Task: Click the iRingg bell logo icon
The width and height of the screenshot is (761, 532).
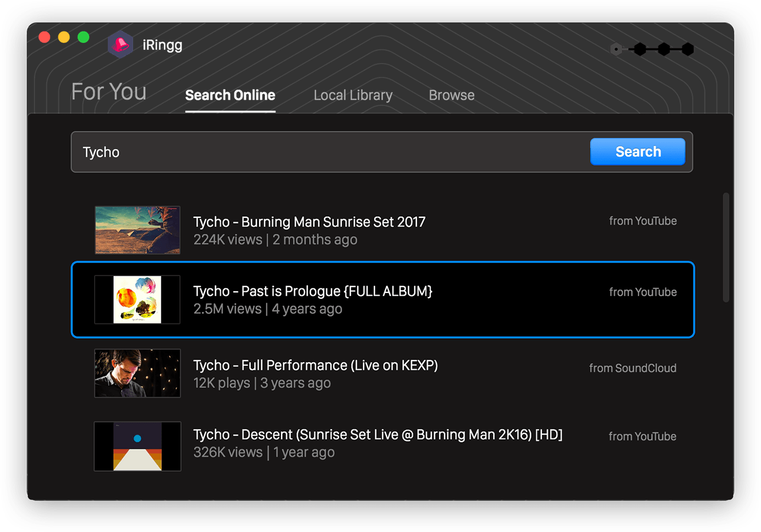Action: pyautogui.click(x=120, y=45)
